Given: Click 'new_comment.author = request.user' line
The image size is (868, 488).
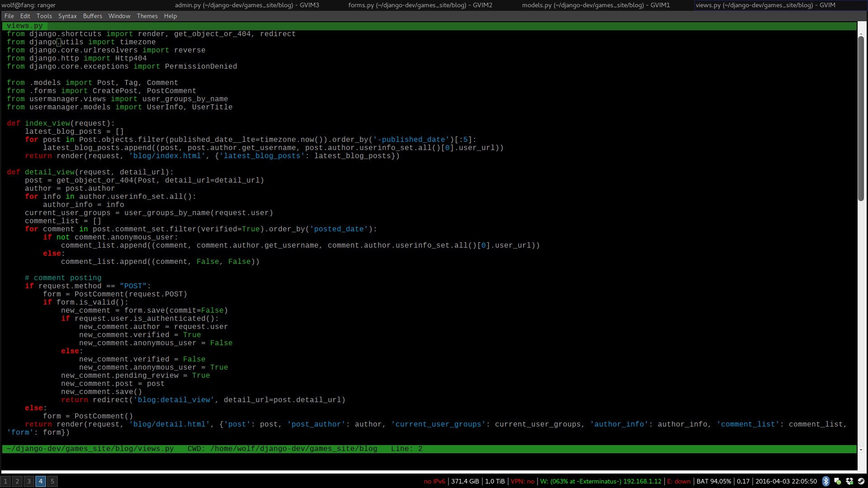Looking at the screenshot, I should click(153, 327).
